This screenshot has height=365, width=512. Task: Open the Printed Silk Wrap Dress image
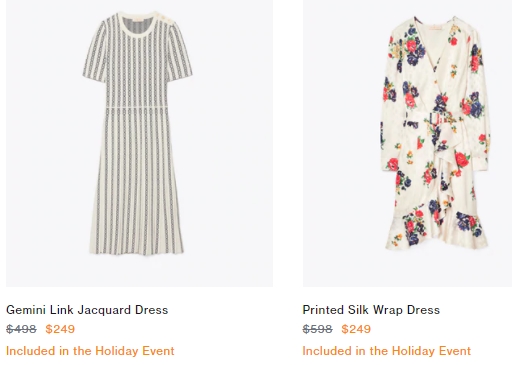pos(407,143)
